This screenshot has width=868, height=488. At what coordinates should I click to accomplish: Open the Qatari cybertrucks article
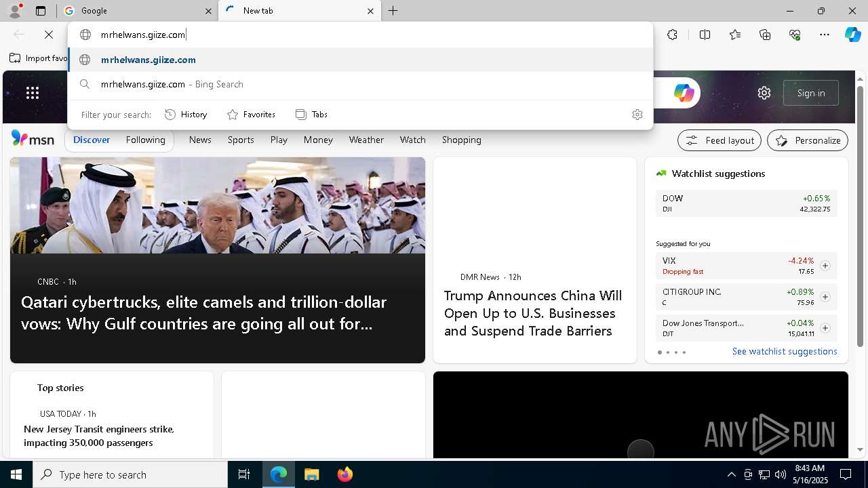203,312
